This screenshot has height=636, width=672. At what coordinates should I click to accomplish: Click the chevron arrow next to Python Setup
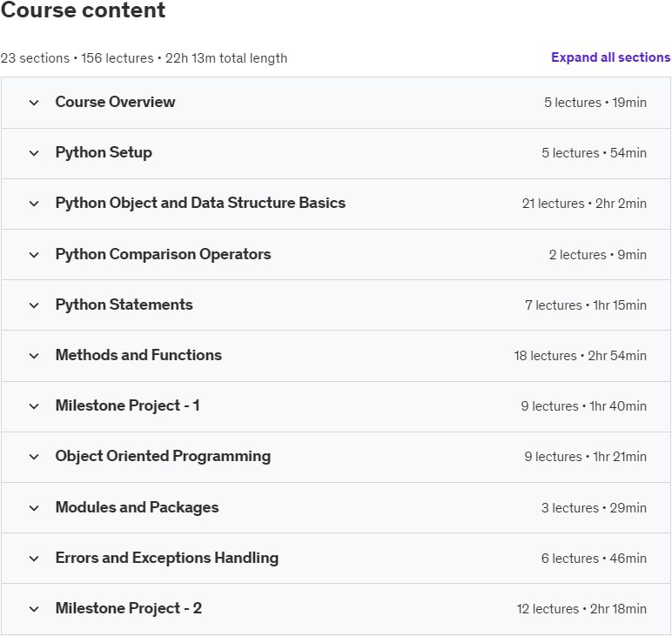click(x=34, y=153)
